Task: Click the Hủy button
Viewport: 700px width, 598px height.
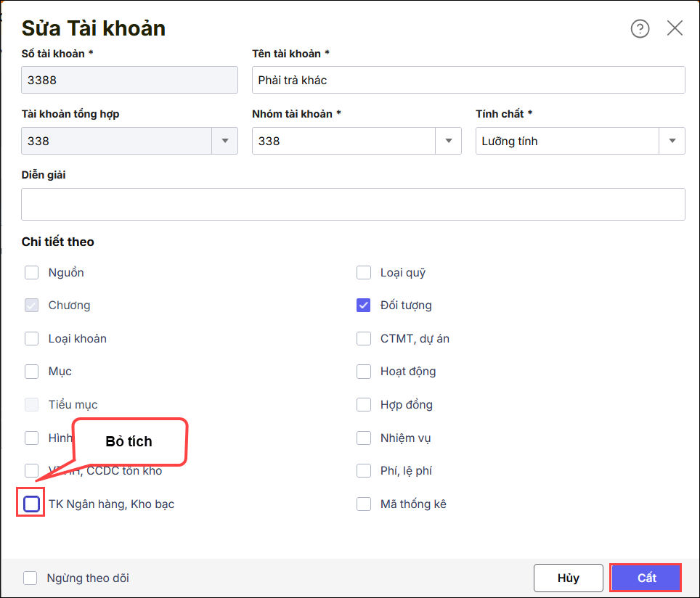Action: [568, 578]
